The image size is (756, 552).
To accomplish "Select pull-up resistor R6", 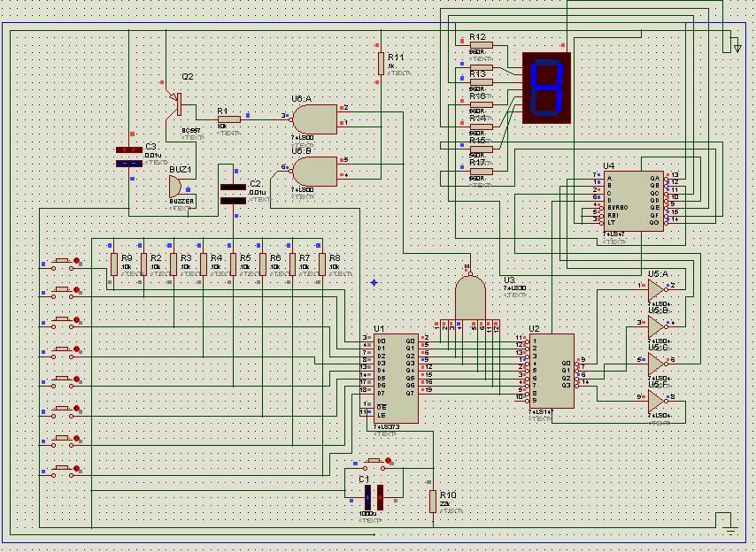I will pos(263,264).
